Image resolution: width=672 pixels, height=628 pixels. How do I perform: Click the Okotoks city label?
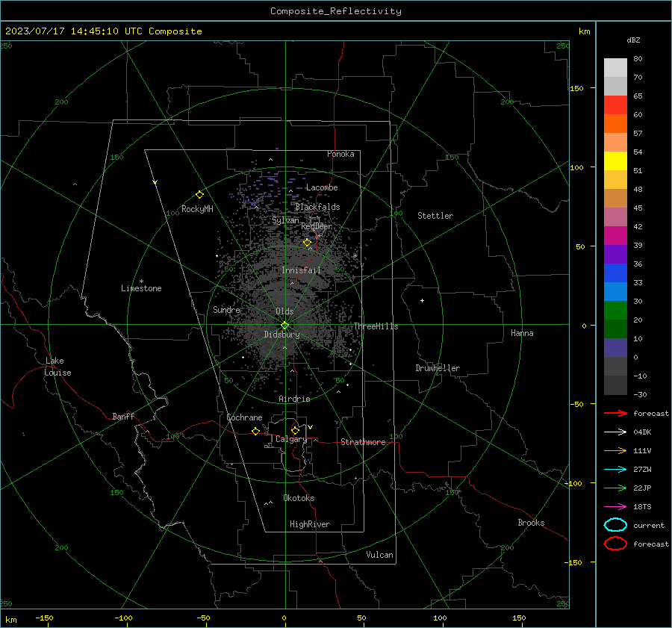point(299,498)
